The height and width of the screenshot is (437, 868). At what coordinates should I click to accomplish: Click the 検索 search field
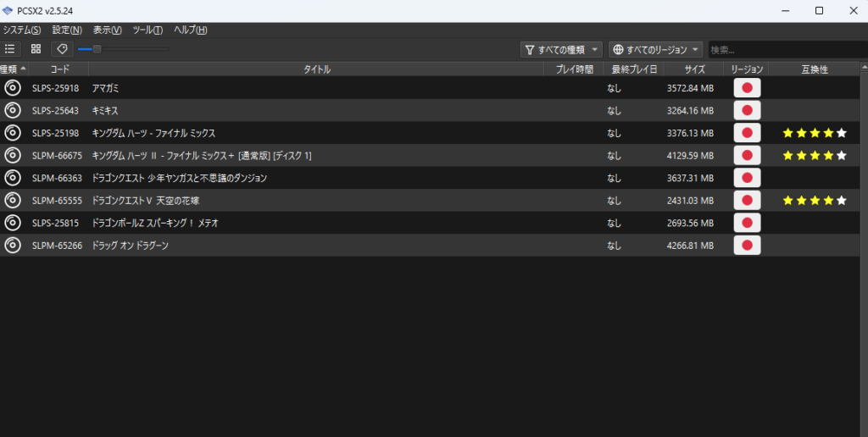click(788, 50)
